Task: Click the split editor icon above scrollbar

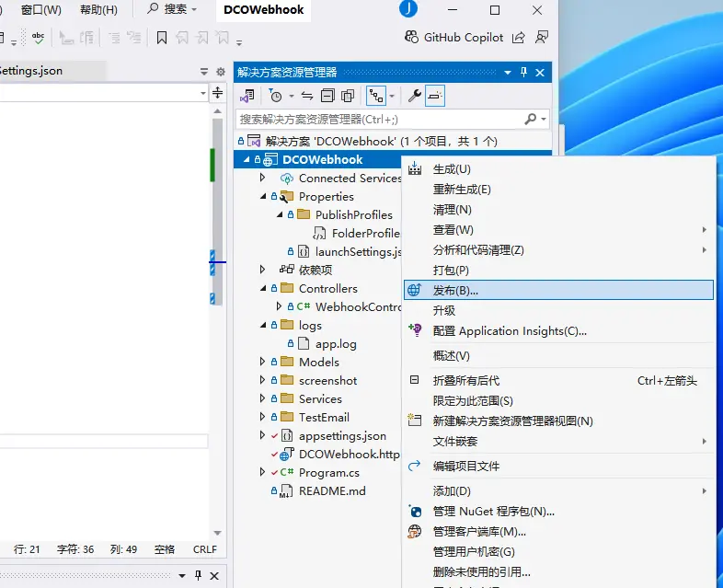Action: click(x=217, y=93)
